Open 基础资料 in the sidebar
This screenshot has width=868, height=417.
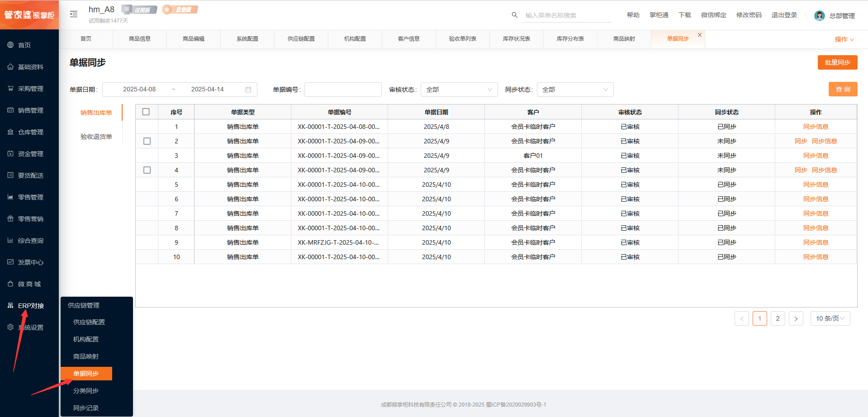tap(30, 67)
